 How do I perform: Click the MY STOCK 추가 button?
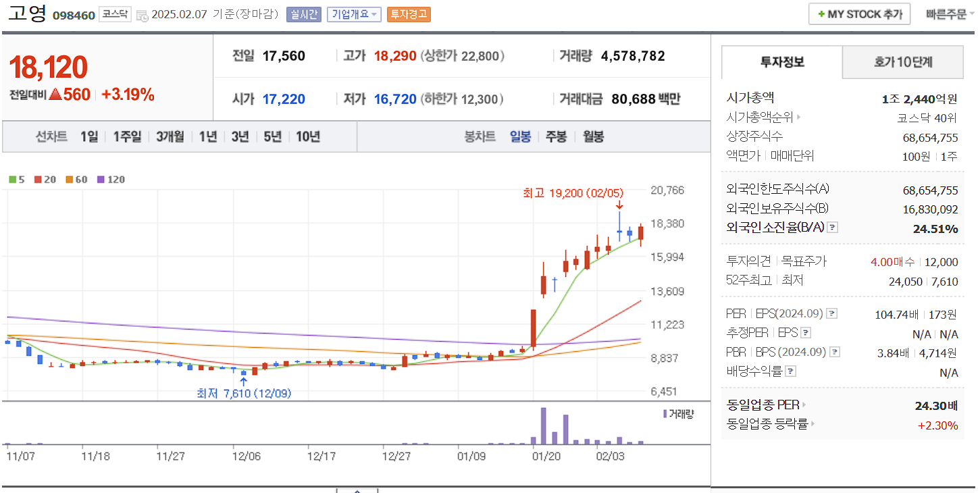click(x=859, y=13)
